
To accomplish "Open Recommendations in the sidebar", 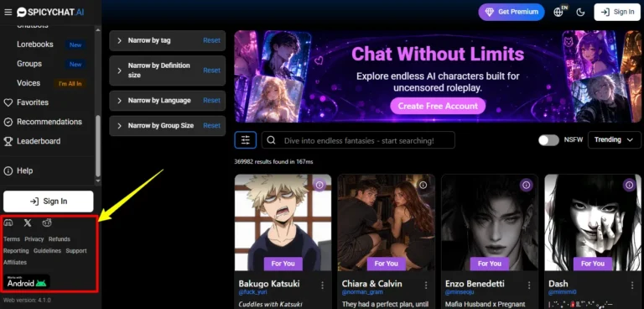I will (x=49, y=122).
